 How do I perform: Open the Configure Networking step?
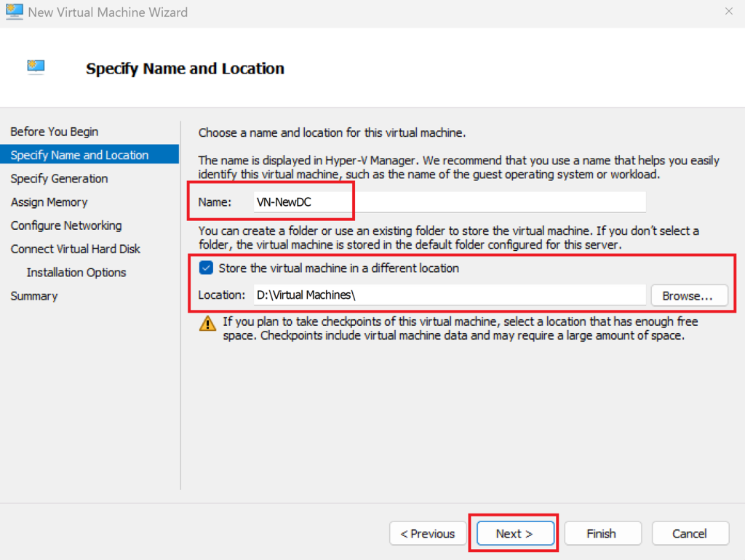pyautogui.click(x=66, y=225)
